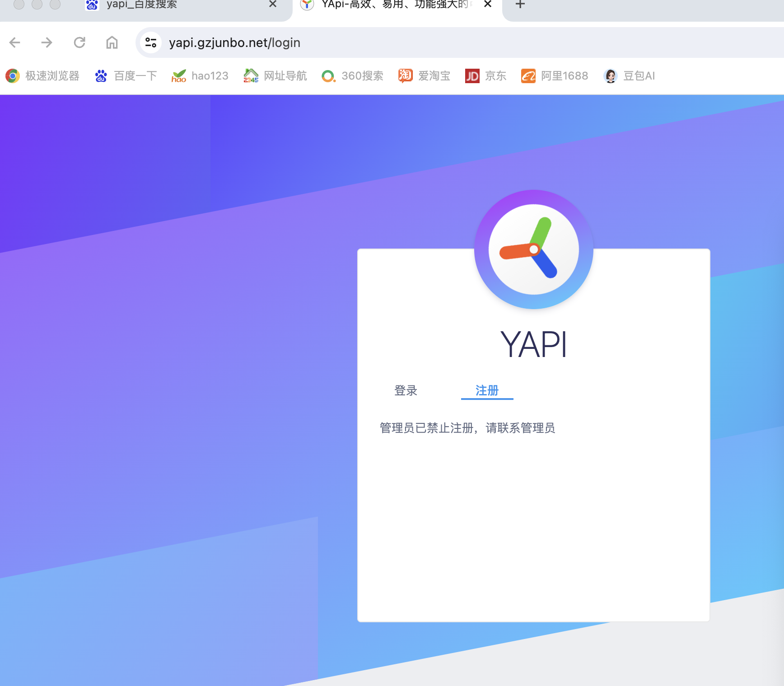Click the forward navigation arrow
784x686 pixels.
pyautogui.click(x=47, y=42)
